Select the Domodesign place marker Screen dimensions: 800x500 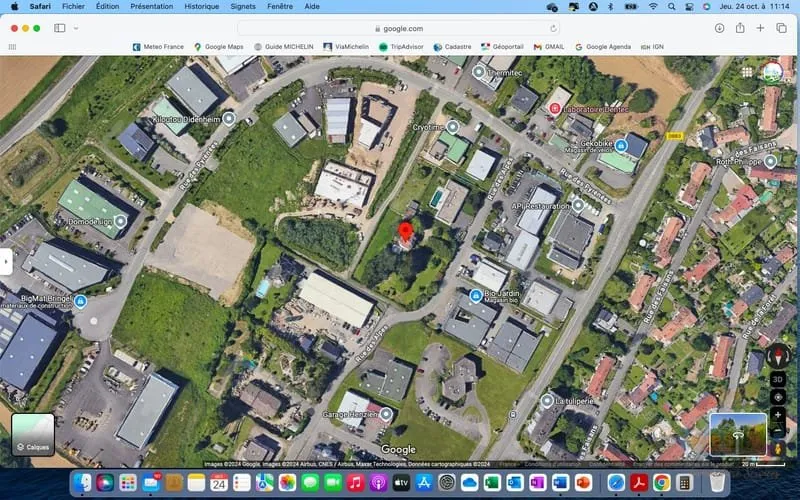pyautogui.click(x=120, y=221)
